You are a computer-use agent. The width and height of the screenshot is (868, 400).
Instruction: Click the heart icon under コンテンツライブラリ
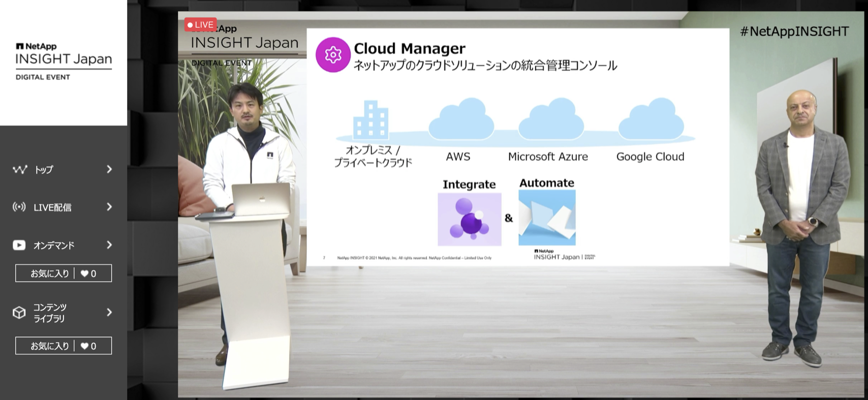pos(84,346)
